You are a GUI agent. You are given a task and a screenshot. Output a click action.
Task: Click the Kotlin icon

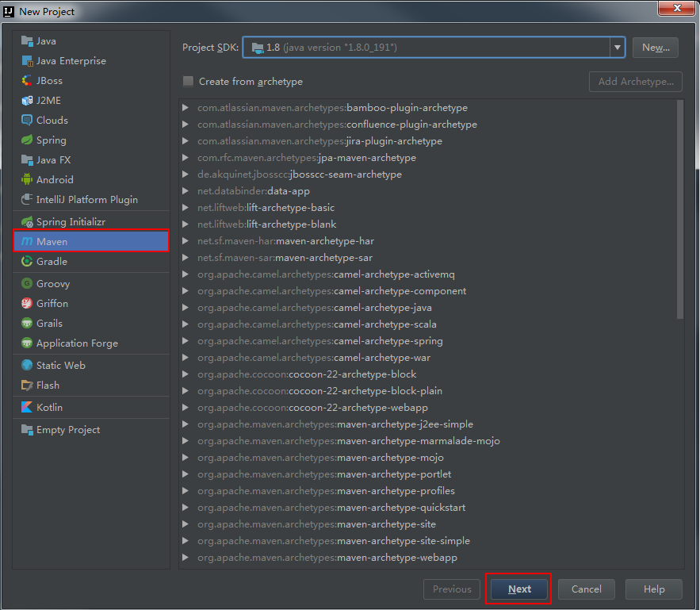point(27,407)
